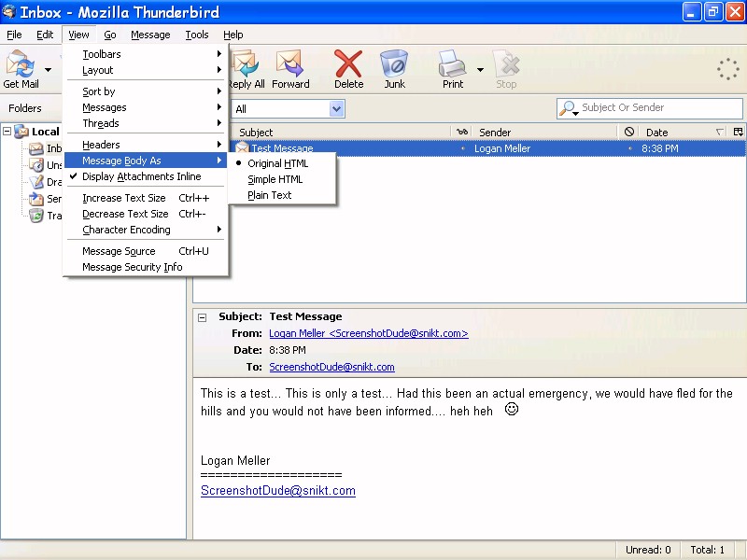Expand the Character Encoding submenu

(146, 230)
